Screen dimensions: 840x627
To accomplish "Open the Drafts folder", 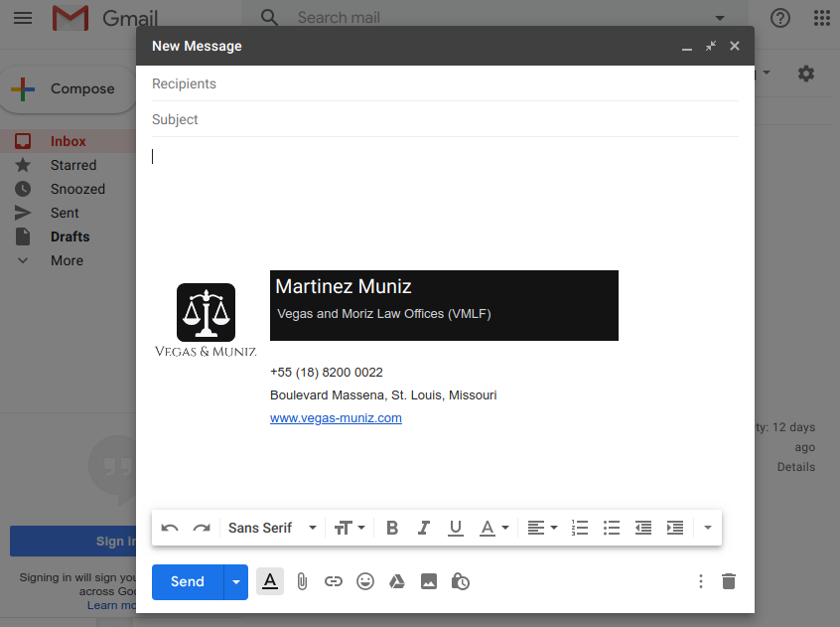I will (70, 236).
